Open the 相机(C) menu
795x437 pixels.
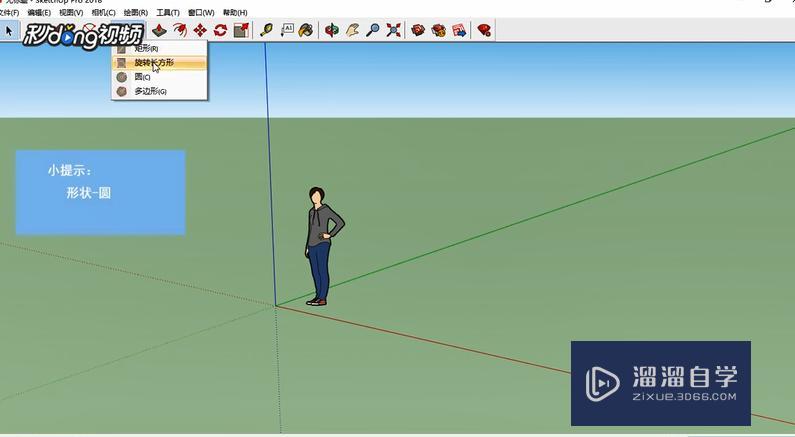click(103, 12)
